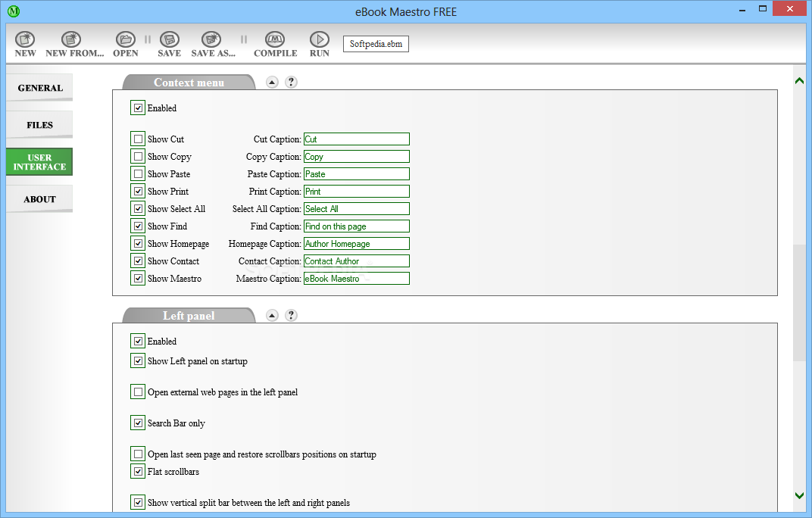Click the Homepage Caption field
This screenshot has height=518, width=812.
point(356,243)
